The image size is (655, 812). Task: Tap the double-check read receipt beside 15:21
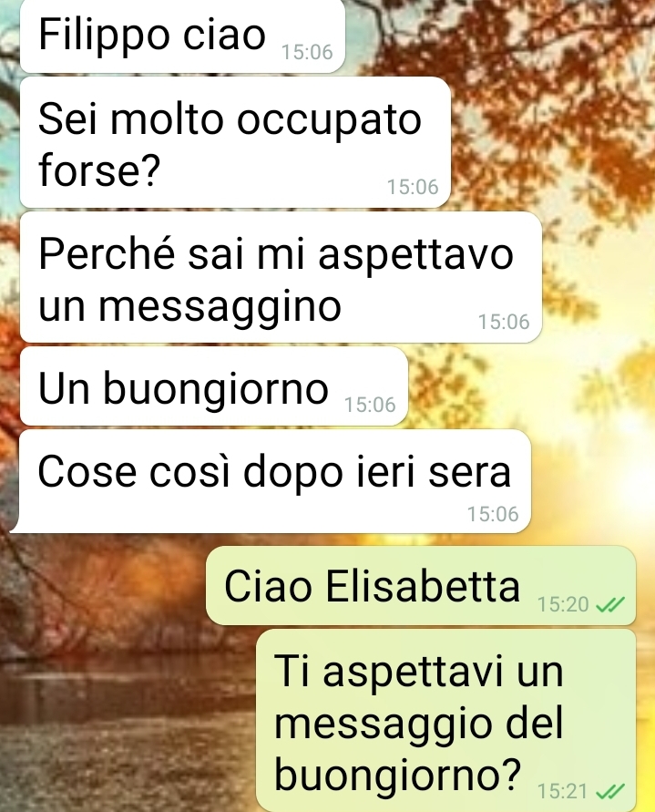pos(610,791)
